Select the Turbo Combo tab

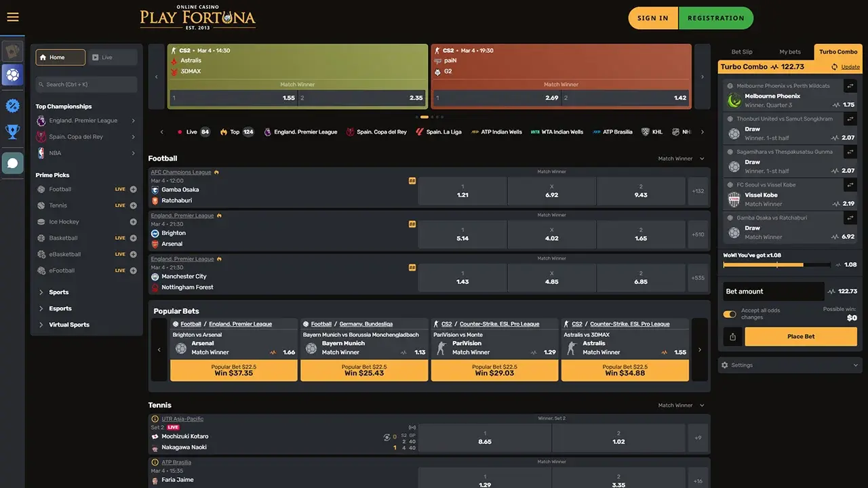(x=838, y=52)
